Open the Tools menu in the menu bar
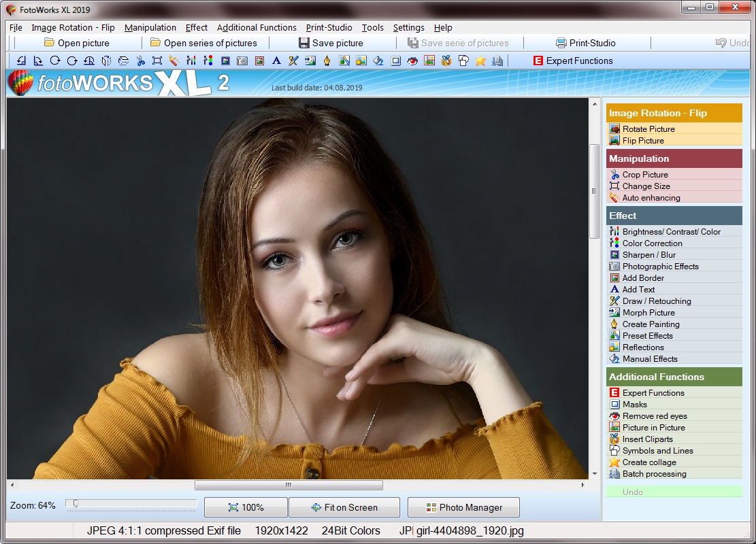The image size is (756, 544). tap(372, 28)
